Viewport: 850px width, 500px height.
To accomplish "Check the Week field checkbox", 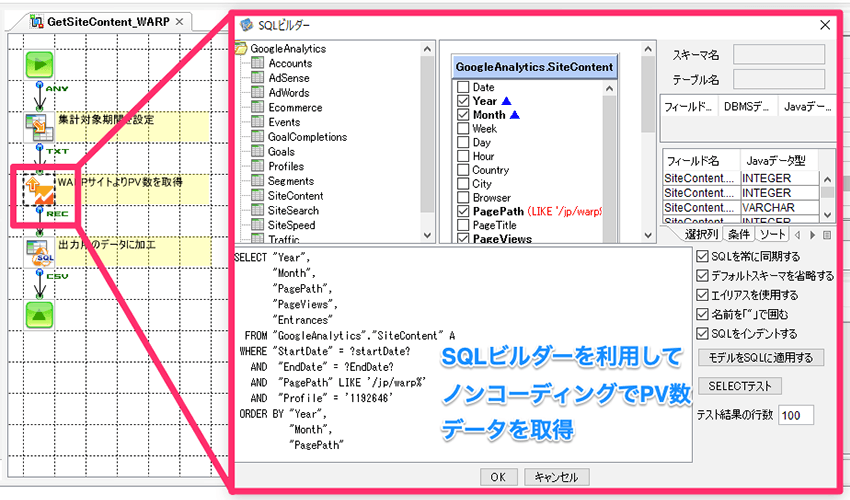I will coord(463,129).
